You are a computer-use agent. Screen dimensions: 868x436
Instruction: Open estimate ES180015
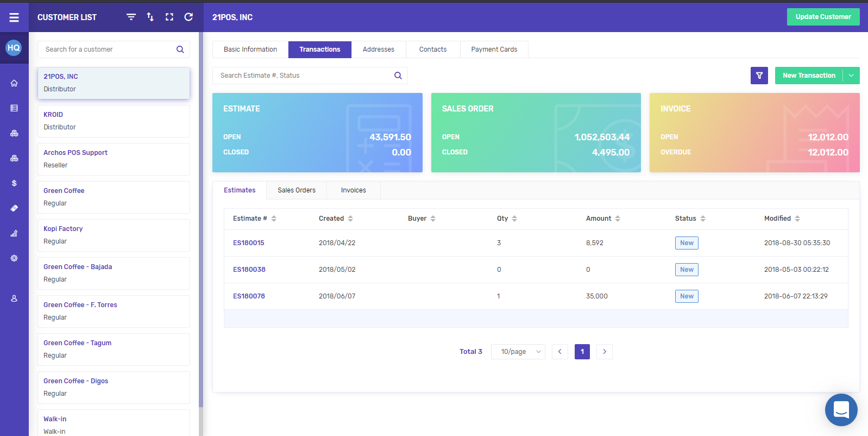click(x=249, y=243)
